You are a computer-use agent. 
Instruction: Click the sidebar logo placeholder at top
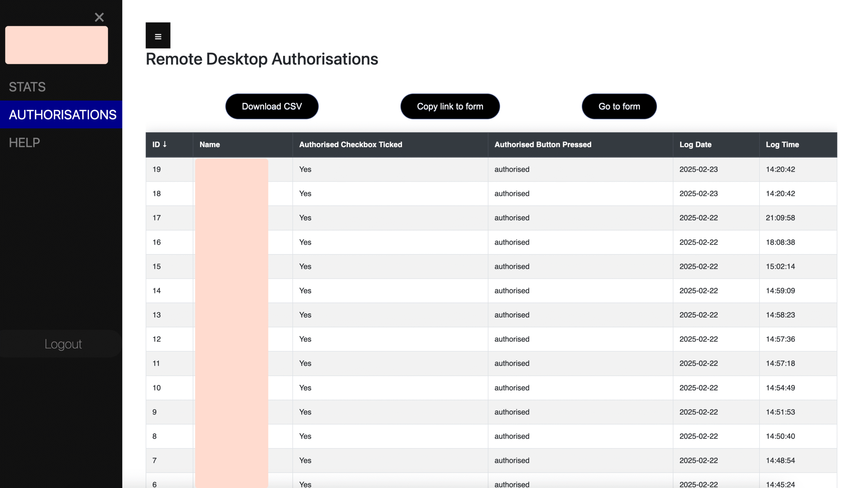[x=57, y=45]
